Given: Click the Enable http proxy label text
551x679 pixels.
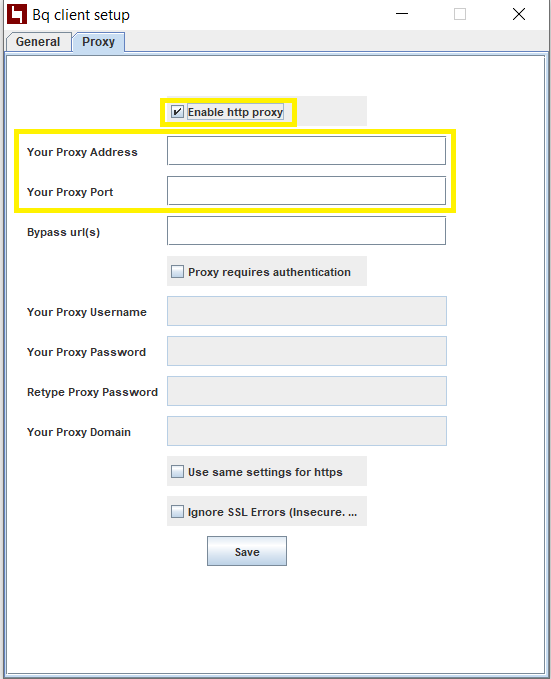Looking at the screenshot, I should pyautogui.click(x=236, y=112).
